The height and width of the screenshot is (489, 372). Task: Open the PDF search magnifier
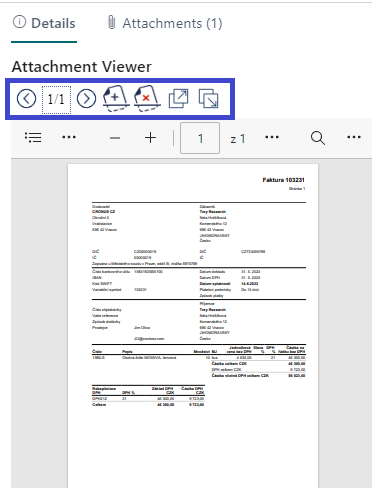tap(318, 138)
